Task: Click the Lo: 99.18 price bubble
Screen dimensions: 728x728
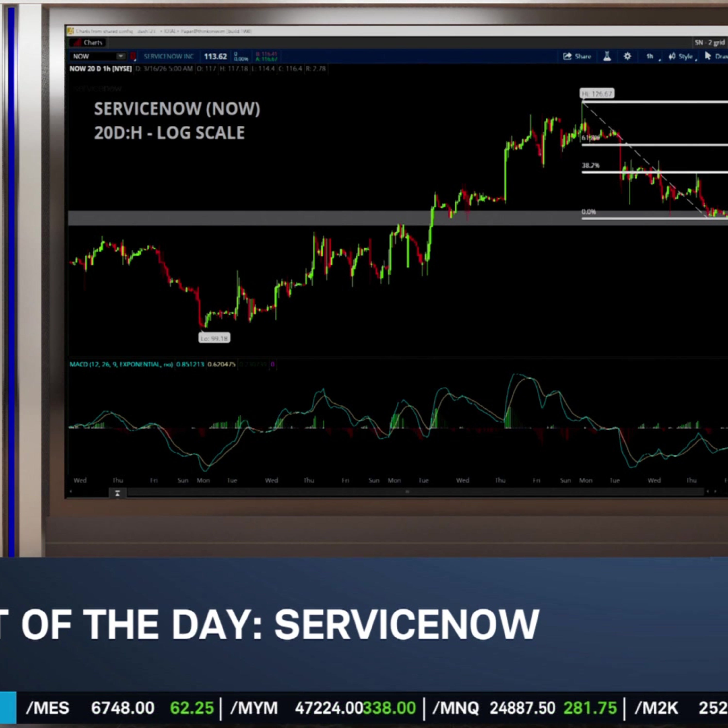Action: point(214,338)
